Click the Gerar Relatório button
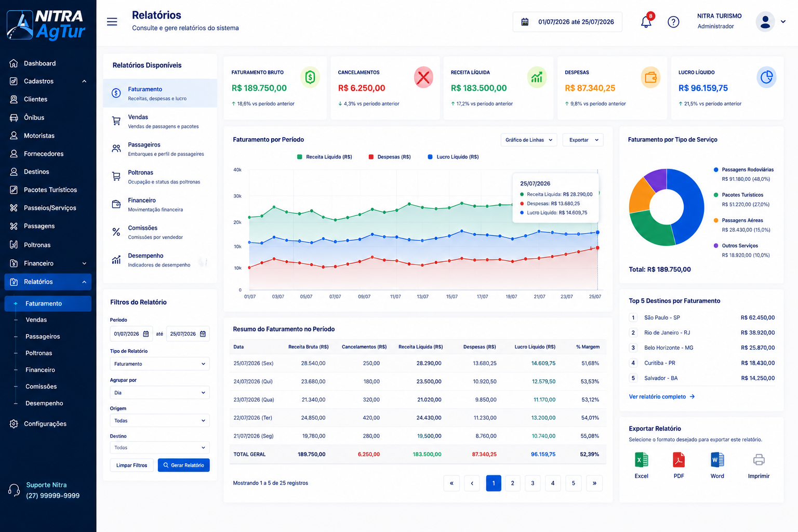798x532 pixels. 183,465
